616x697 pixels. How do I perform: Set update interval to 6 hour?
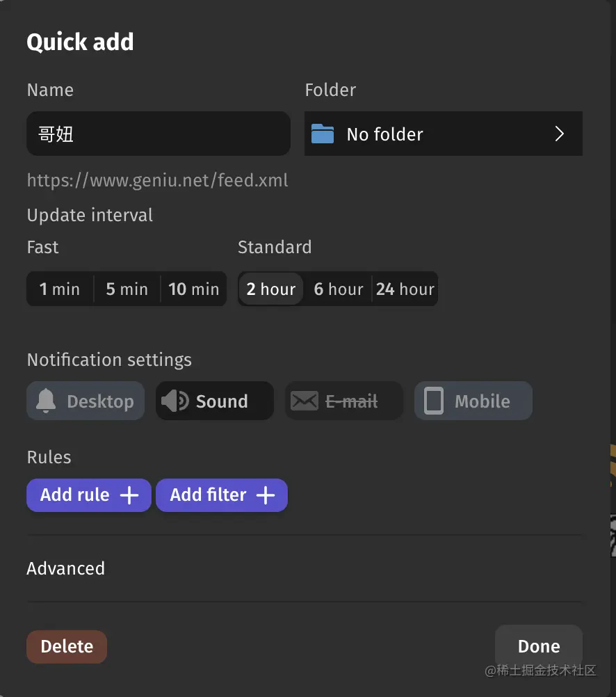pos(338,289)
